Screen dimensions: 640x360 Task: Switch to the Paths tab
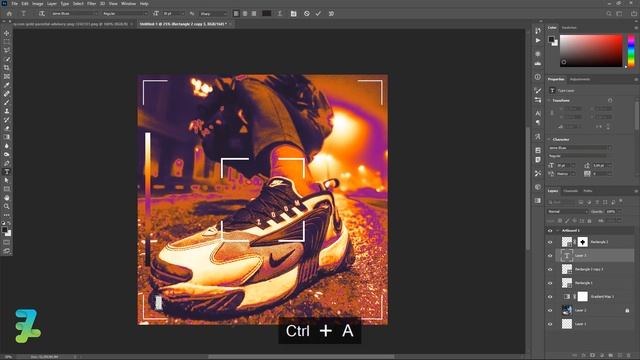point(588,191)
